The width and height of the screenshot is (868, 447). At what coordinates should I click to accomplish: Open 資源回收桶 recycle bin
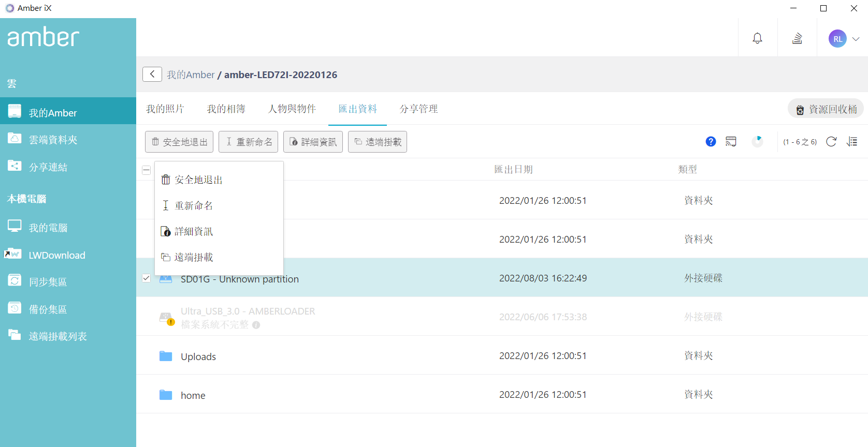coord(826,109)
